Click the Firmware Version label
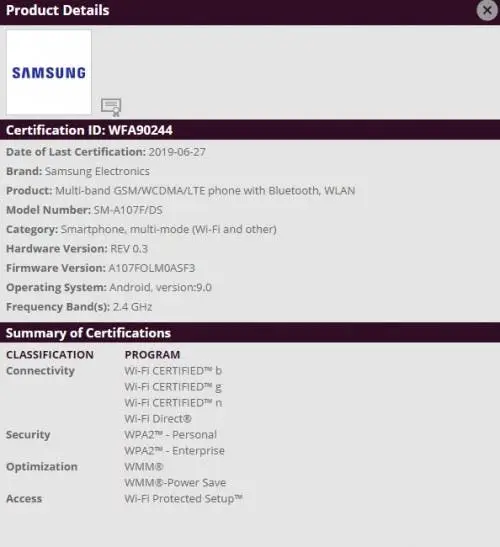500x547 pixels. 56,268
